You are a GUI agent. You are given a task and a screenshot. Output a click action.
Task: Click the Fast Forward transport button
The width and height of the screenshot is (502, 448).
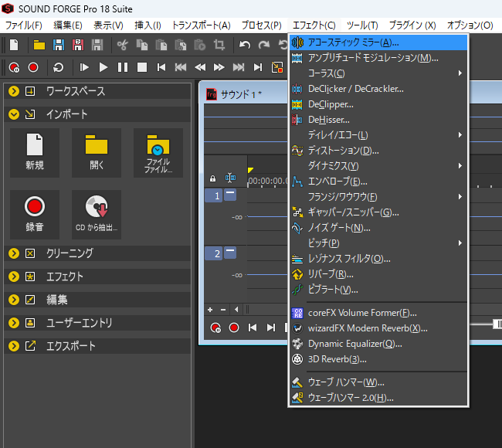click(x=219, y=67)
